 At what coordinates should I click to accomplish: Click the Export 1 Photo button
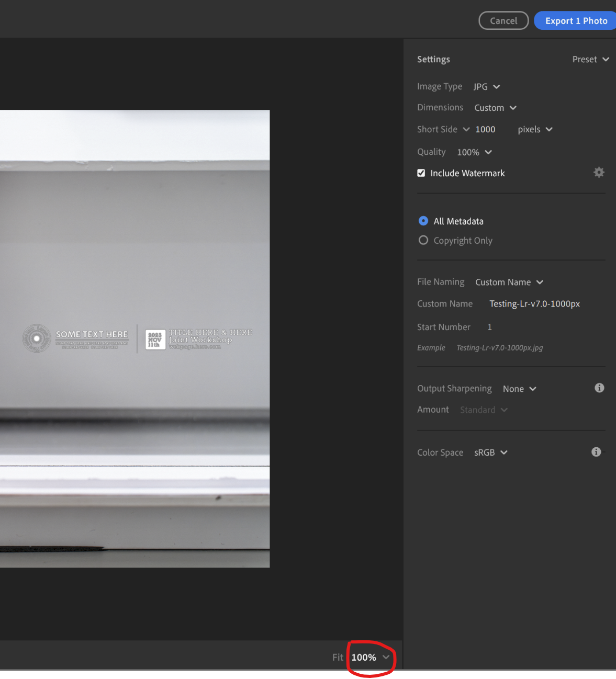click(x=575, y=20)
